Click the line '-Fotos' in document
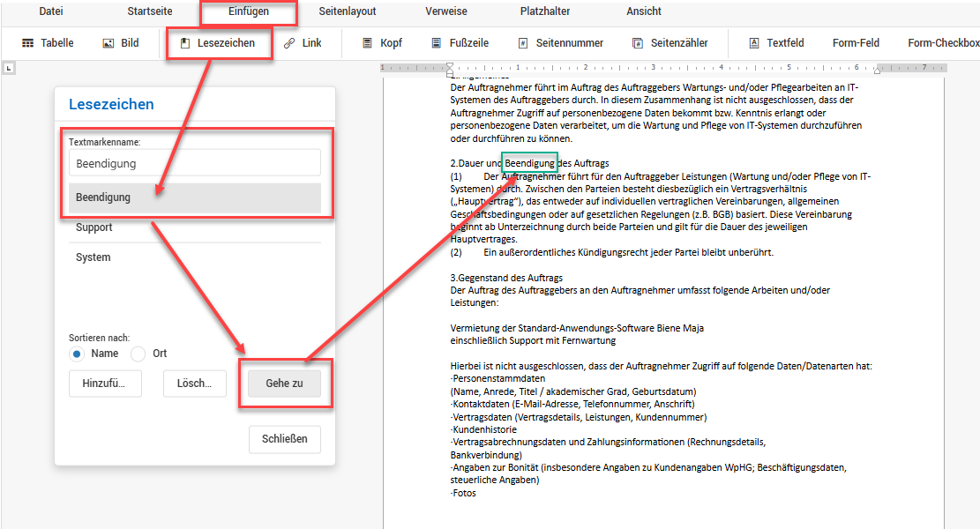 [x=463, y=493]
